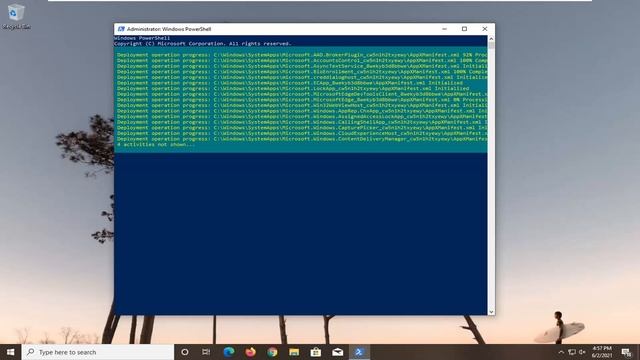640x360 pixels.
Task: Click the LockApp deployment progress line
Action: point(293,88)
